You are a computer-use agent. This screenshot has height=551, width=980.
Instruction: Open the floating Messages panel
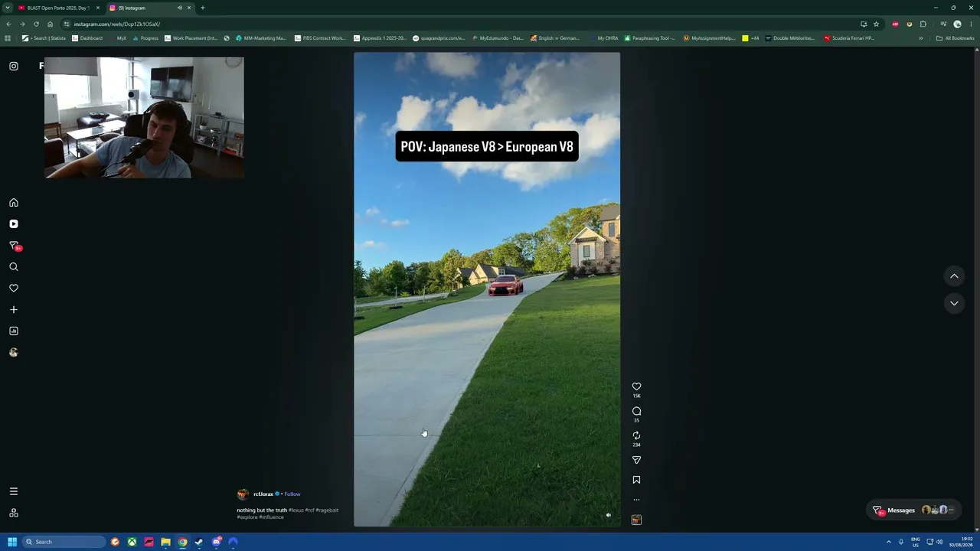point(914,510)
